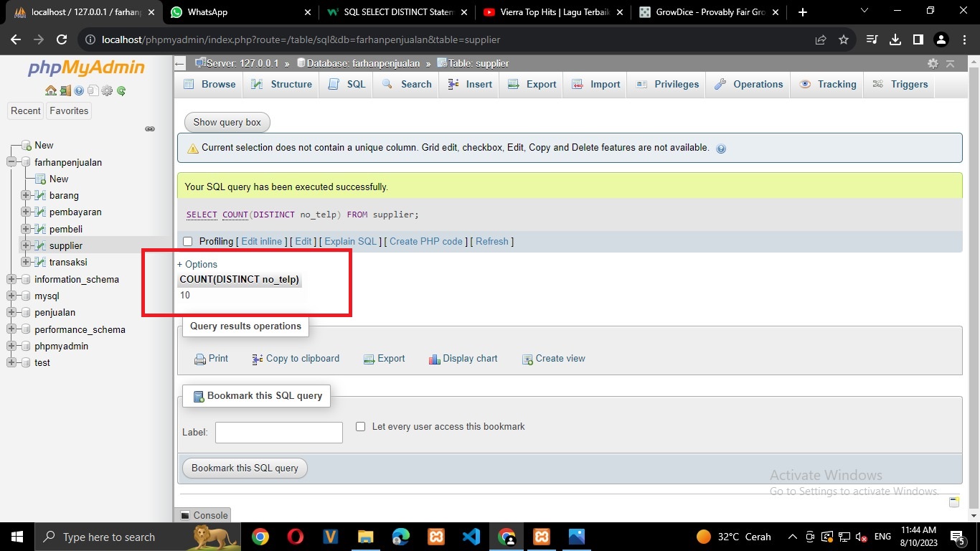Share this page via the address bar icon
This screenshot has height=551, width=980.
(x=821, y=39)
